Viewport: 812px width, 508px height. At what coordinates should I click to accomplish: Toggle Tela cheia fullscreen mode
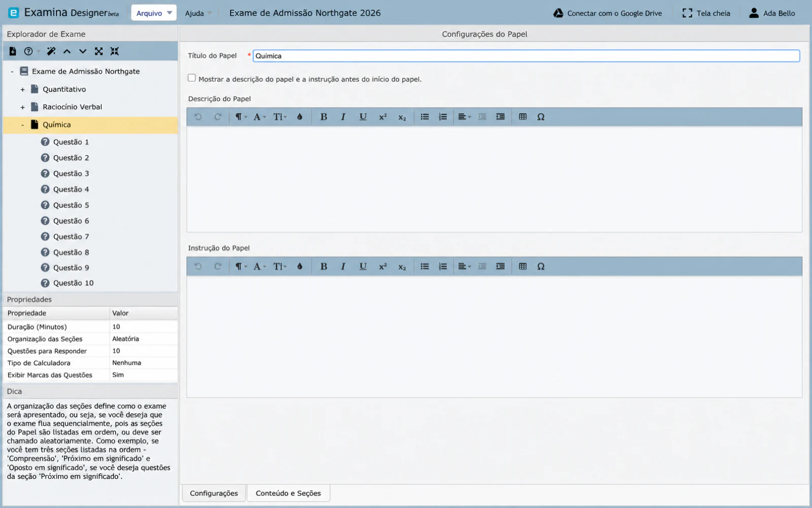tap(706, 13)
